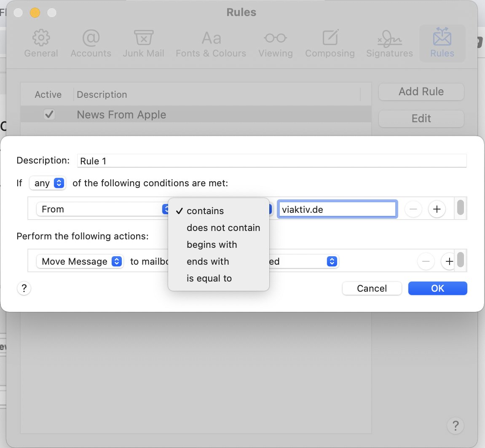Add a condition with the plus button

coord(437,209)
